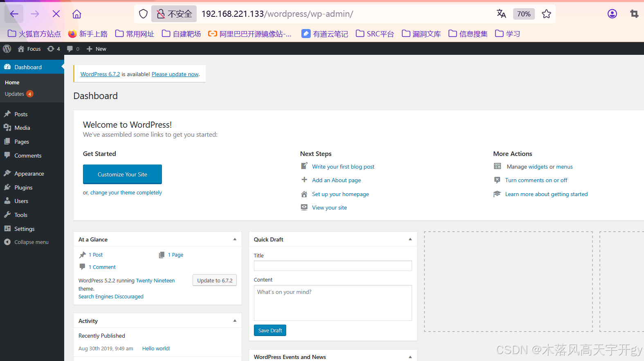Open the 1 Comment link
This screenshot has height=361, width=644.
[x=102, y=267]
